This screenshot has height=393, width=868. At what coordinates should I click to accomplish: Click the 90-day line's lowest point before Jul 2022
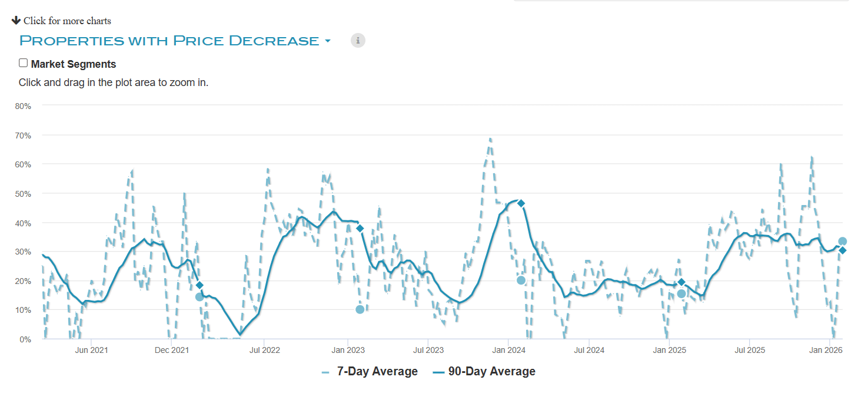pyautogui.click(x=240, y=334)
